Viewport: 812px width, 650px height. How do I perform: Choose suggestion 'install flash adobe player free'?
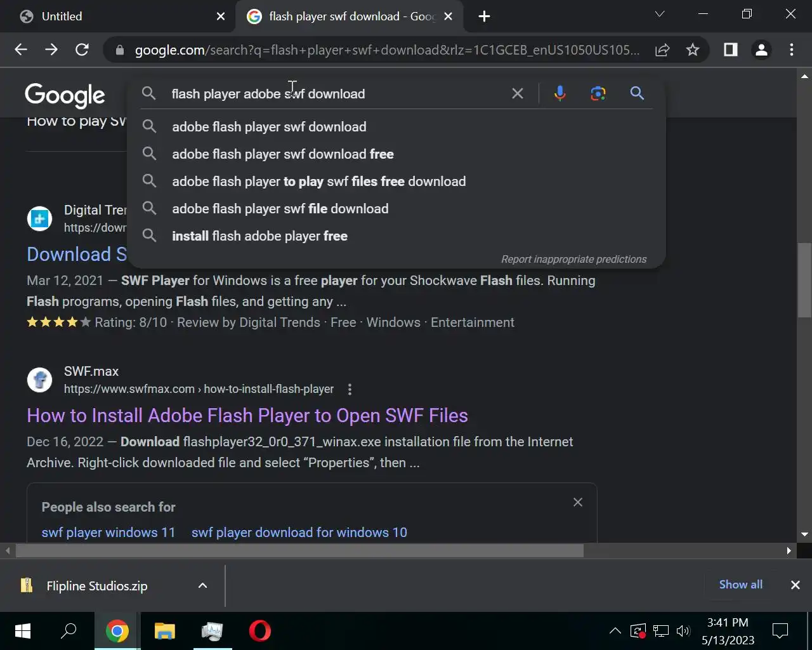396,236
